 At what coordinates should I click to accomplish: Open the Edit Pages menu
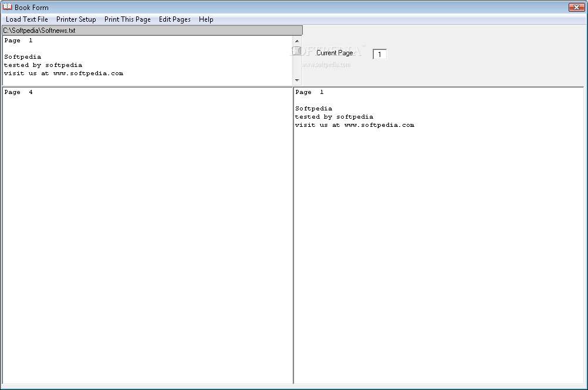point(175,19)
